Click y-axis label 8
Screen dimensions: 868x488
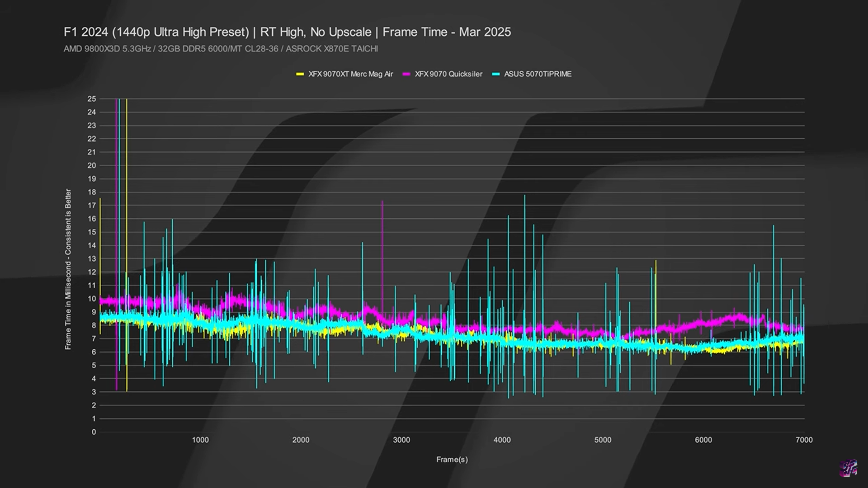(94, 325)
